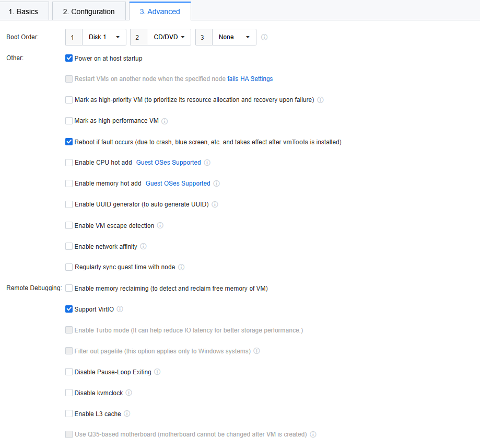Click info icon next to high-priority VM option
480x448 pixels.
[x=320, y=100]
